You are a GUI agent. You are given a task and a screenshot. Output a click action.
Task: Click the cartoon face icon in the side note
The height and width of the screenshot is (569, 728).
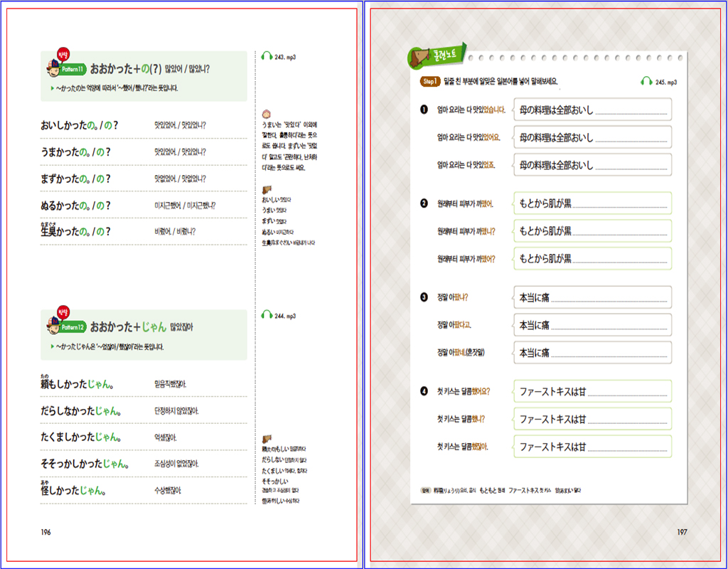click(x=267, y=114)
